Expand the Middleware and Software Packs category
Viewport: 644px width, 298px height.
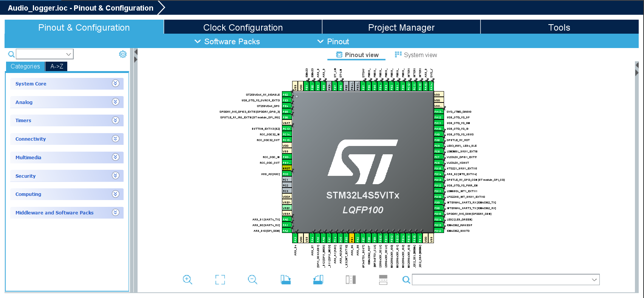(x=116, y=213)
